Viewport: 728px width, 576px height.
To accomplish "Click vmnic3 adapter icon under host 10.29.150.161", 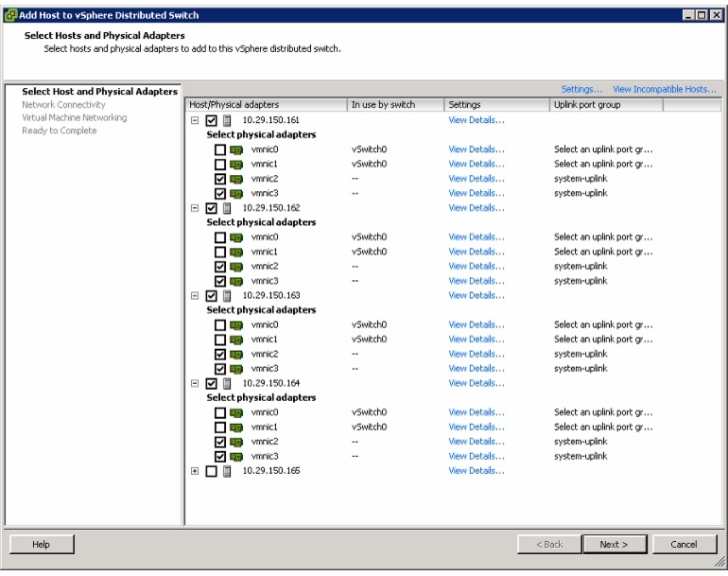I will [236, 194].
